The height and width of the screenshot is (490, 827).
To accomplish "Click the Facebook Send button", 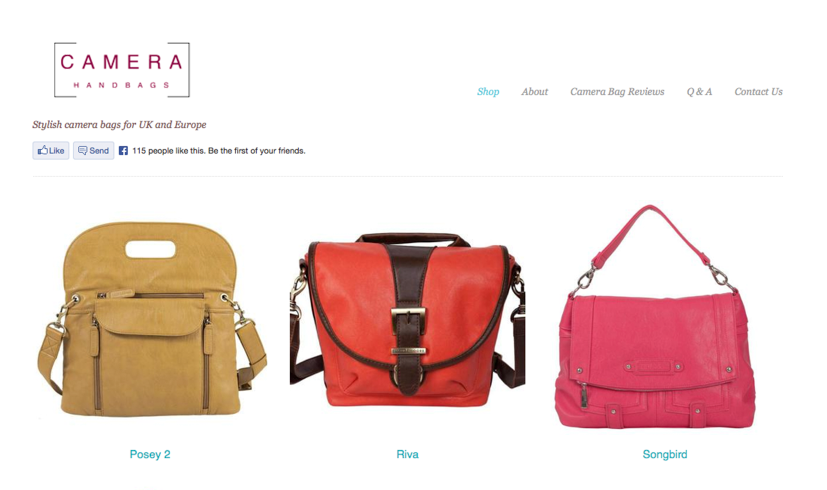I will [93, 150].
